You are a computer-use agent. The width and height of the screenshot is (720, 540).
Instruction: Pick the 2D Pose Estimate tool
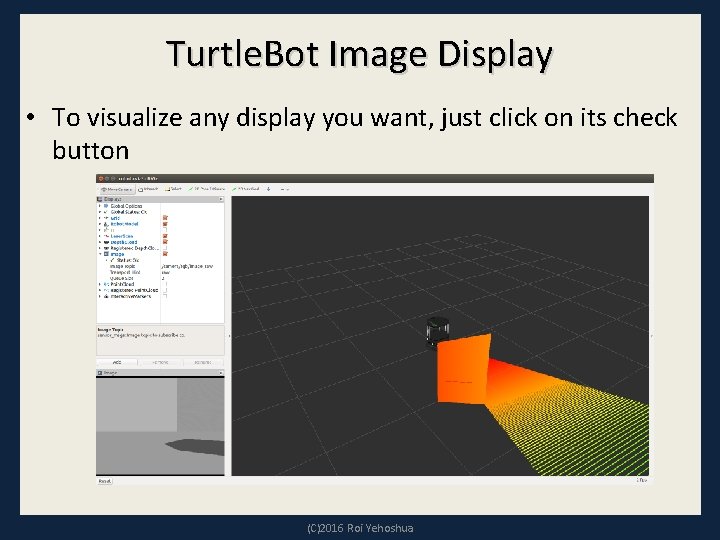tap(207, 189)
